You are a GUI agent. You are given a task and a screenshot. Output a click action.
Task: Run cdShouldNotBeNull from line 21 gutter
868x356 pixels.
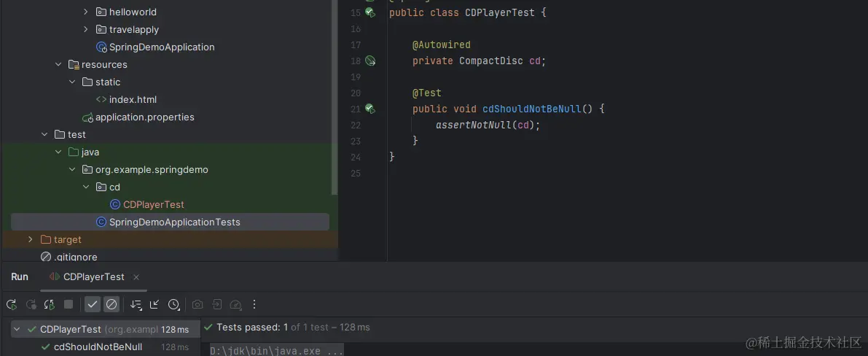370,109
